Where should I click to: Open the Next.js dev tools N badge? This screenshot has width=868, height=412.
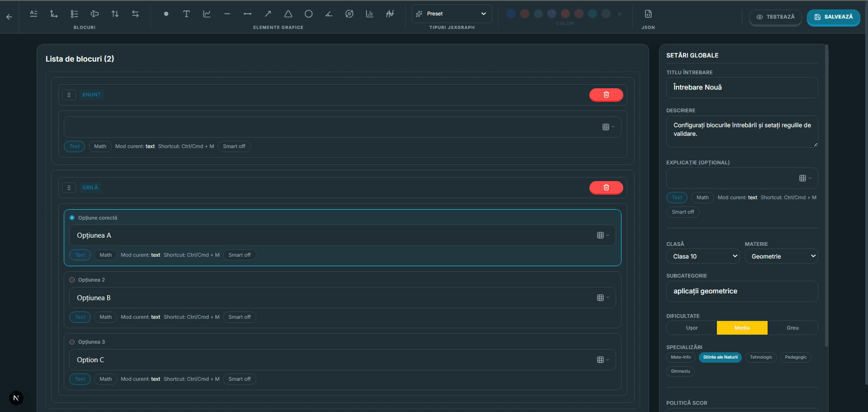(x=16, y=398)
